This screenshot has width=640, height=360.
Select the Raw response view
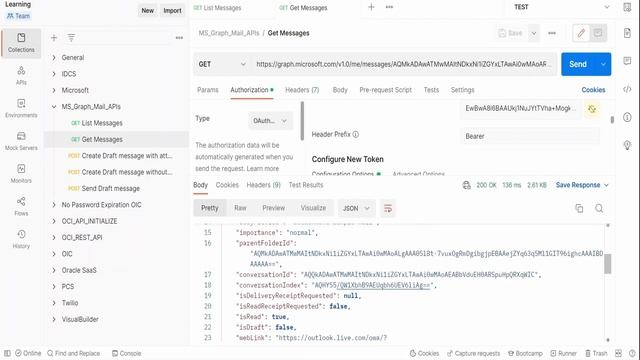[240, 208]
